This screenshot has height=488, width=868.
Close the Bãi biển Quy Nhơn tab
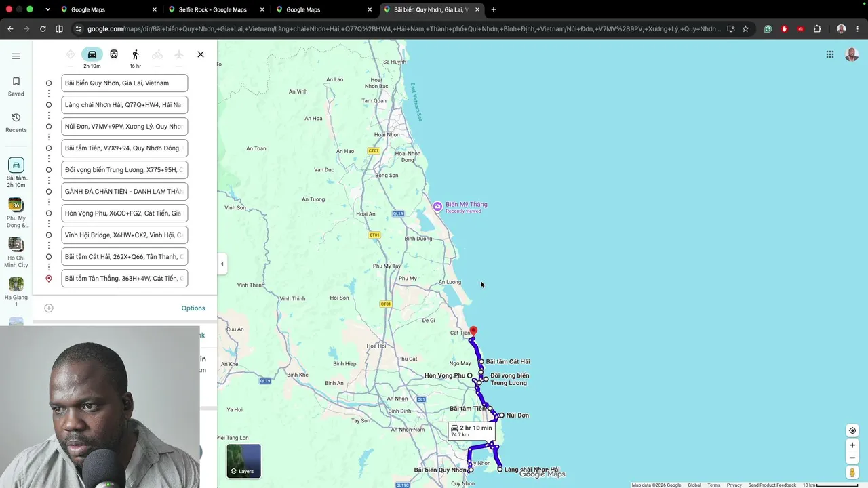477,9
